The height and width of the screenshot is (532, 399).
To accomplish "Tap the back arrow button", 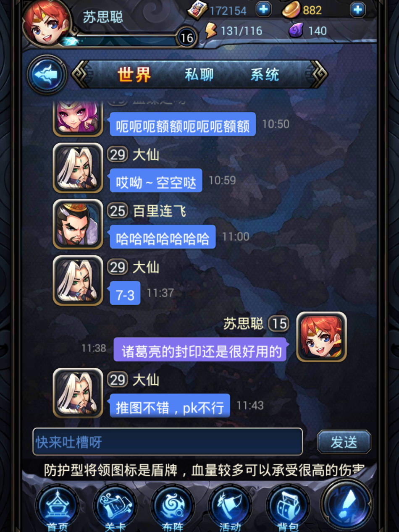I will coord(47,75).
